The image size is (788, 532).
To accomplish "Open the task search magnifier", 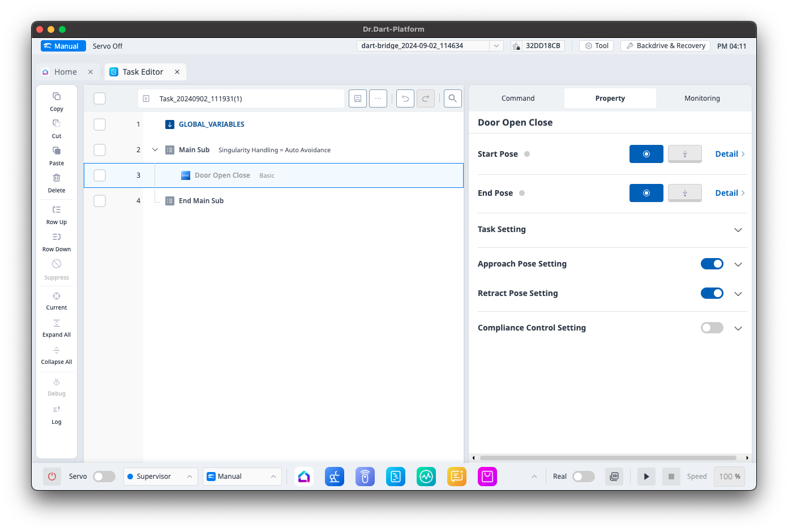I will click(x=452, y=98).
